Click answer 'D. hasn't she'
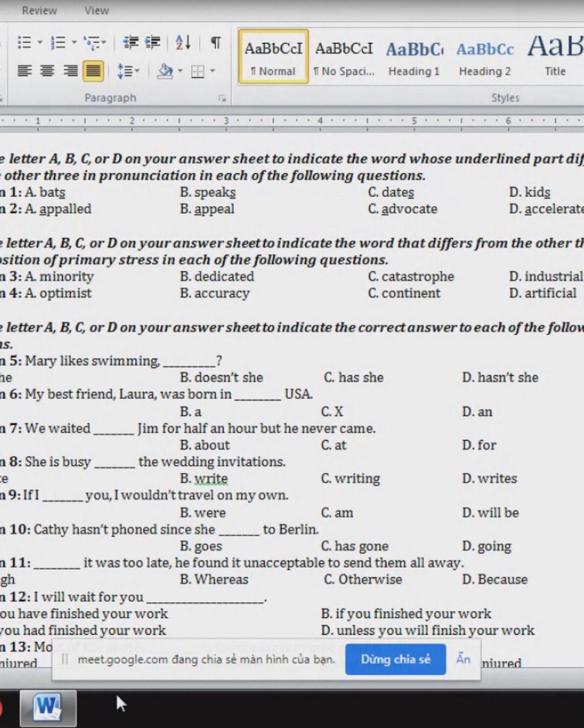Viewport: 584px width, 728px height. coord(500,378)
